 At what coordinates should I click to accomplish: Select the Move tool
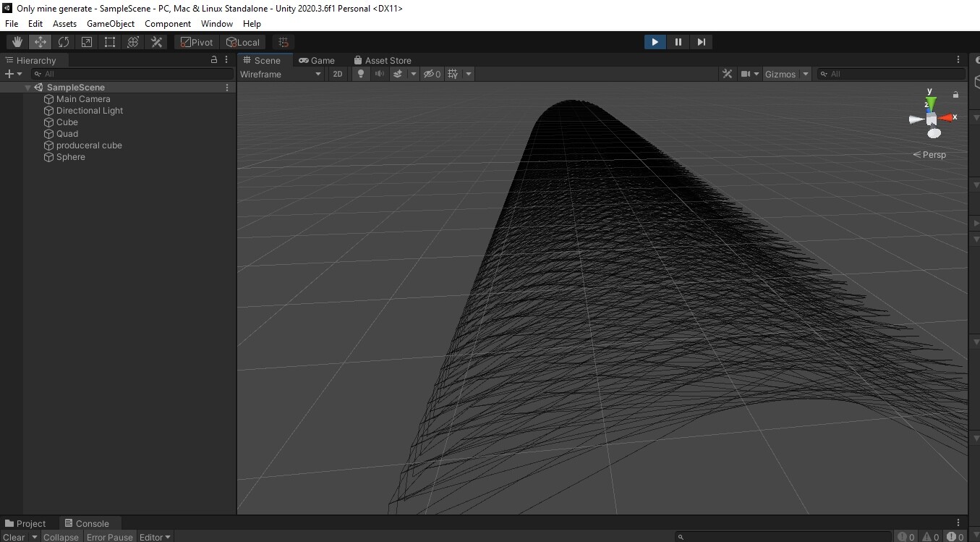(x=40, y=41)
